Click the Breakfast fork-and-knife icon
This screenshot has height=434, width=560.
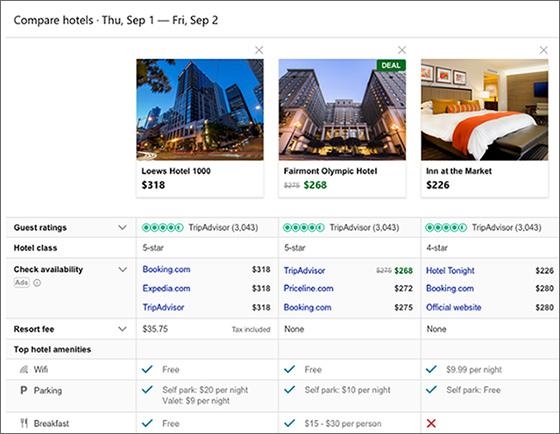coord(24,423)
